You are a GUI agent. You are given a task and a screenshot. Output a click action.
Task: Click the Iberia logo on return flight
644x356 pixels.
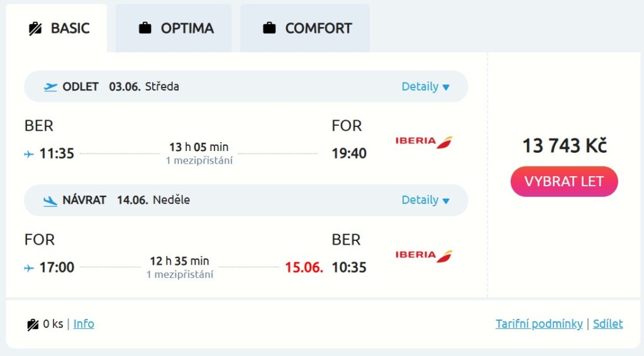(423, 255)
